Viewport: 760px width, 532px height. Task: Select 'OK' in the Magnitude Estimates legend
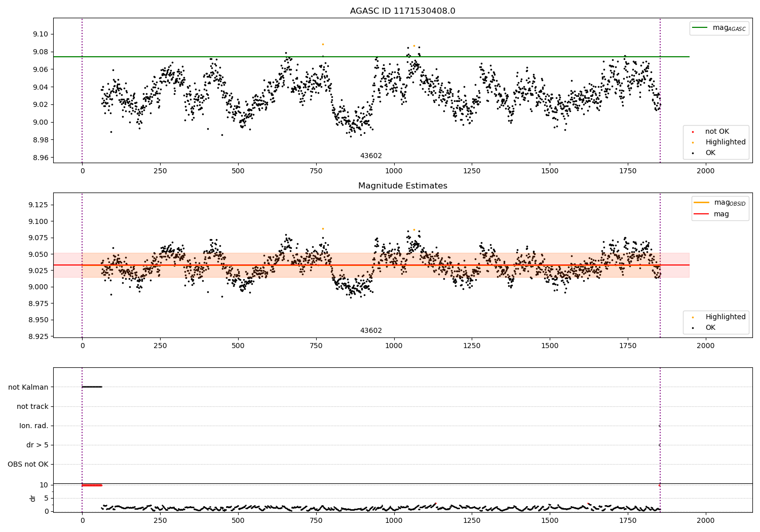710,328
